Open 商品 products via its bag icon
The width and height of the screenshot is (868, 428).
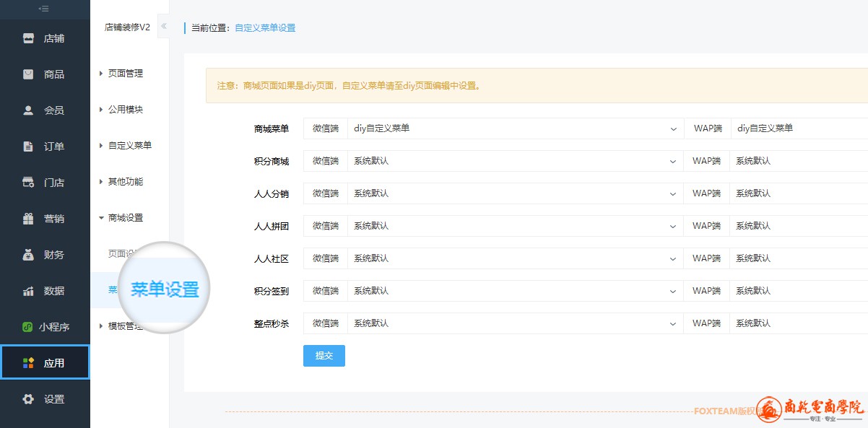coord(28,74)
